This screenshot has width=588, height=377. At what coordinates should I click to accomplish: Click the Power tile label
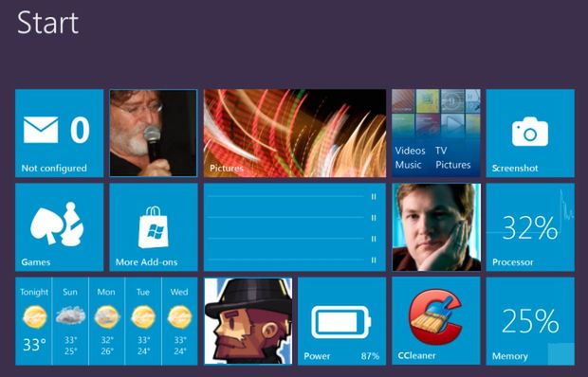pos(317,356)
